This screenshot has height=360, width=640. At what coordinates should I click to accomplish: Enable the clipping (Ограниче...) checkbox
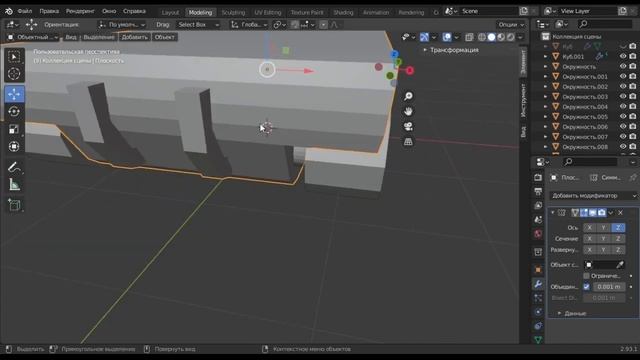click(x=586, y=276)
